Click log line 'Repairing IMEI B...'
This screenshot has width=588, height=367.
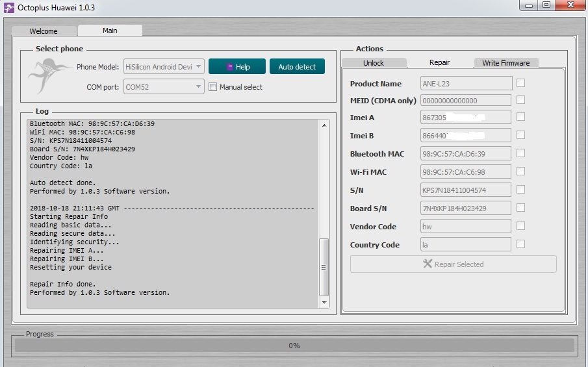click(66, 259)
